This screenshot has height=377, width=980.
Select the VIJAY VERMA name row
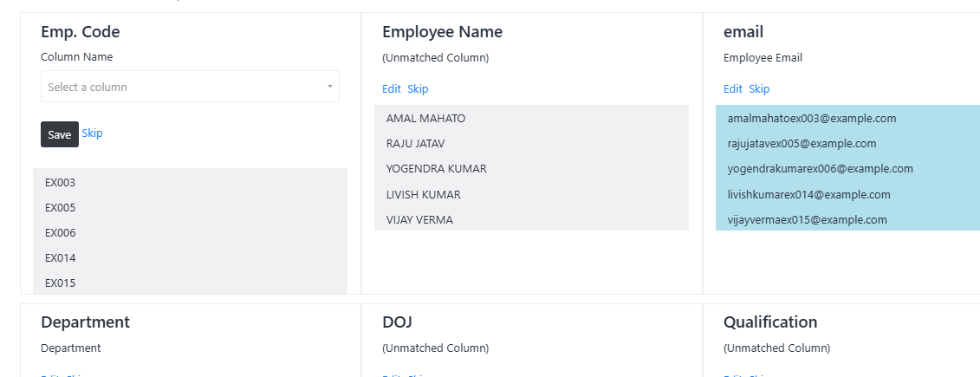click(531, 219)
